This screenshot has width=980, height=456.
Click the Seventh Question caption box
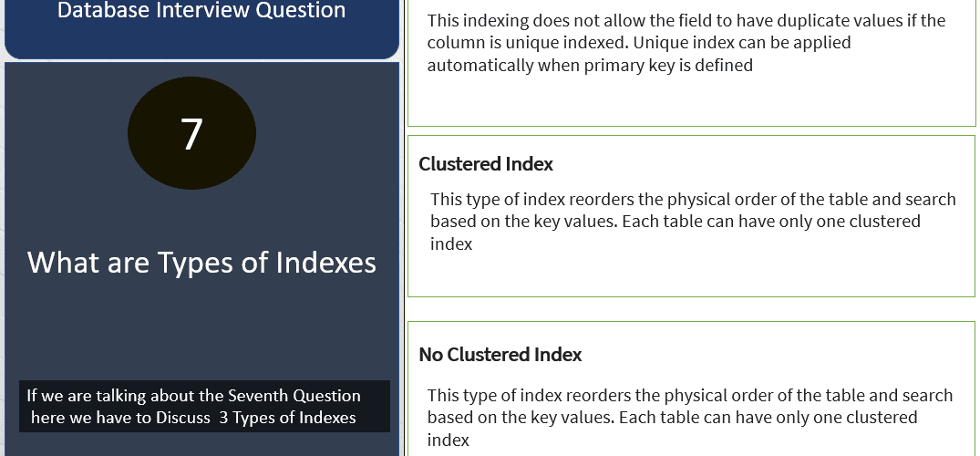[x=204, y=406]
